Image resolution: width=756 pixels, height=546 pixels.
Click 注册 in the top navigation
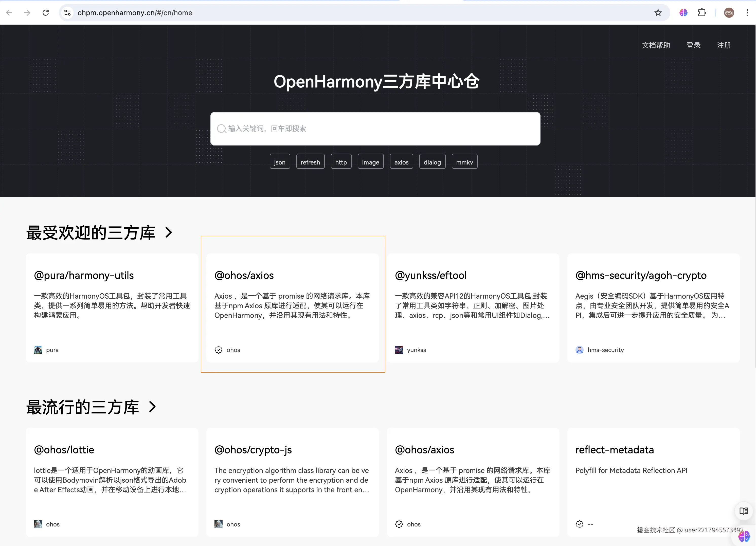[x=724, y=45]
